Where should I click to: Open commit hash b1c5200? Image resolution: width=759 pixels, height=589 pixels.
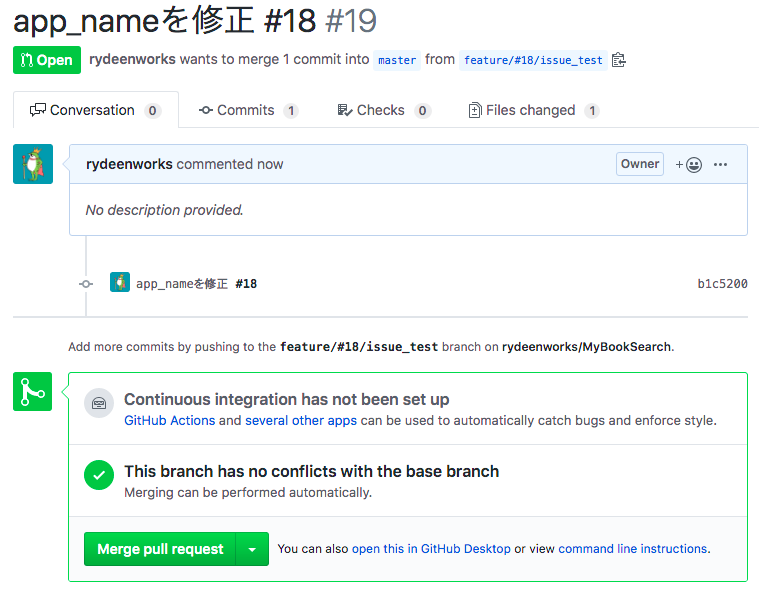[x=722, y=284]
